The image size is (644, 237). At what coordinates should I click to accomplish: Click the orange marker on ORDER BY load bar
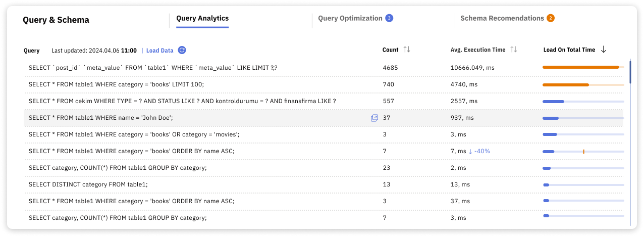click(x=583, y=151)
